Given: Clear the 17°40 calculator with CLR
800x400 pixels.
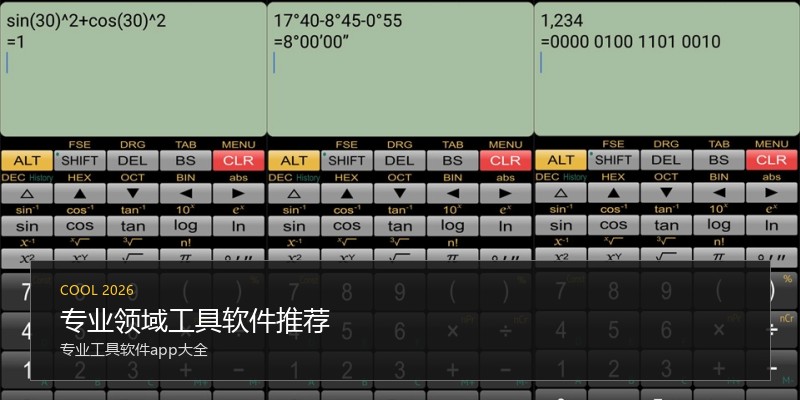Looking at the screenshot, I should point(505,161).
